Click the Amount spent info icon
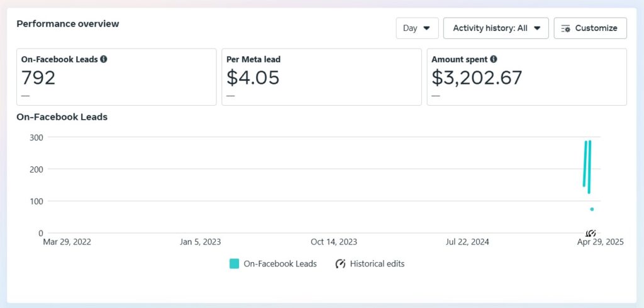The width and height of the screenshot is (644, 308). (x=493, y=59)
